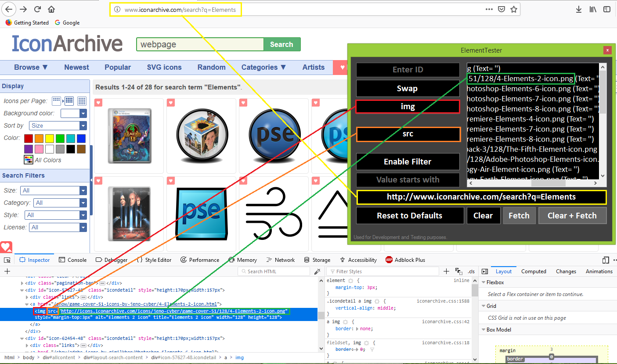Collapse the Flexbox section
The width and height of the screenshot is (617, 364).
(483, 282)
